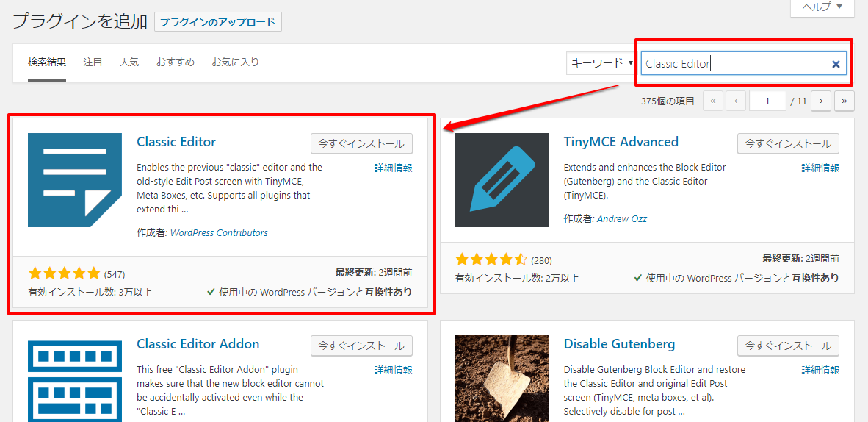Switch to the おすすめ tab
Image resolution: width=868 pixels, height=422 pixels.
point(175,62)
